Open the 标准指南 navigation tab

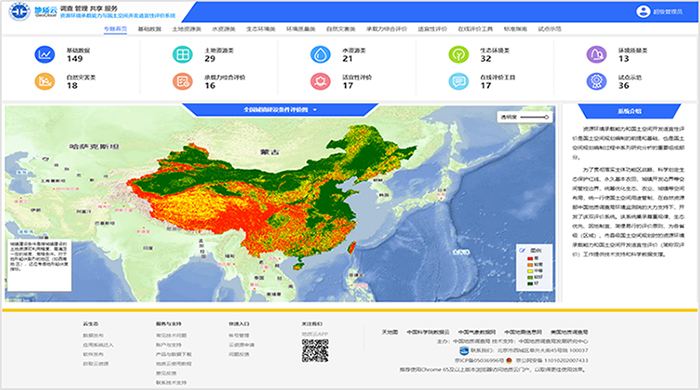tap(515, 29)
